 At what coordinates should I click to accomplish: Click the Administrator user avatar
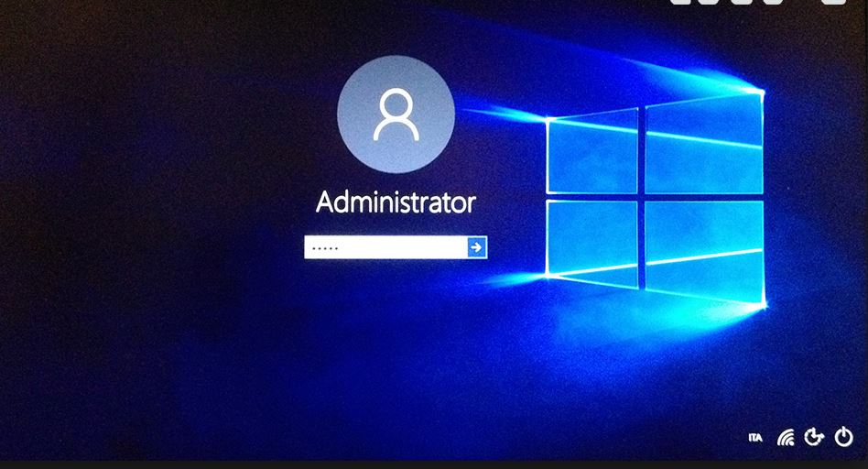click(x=396, y=115)
